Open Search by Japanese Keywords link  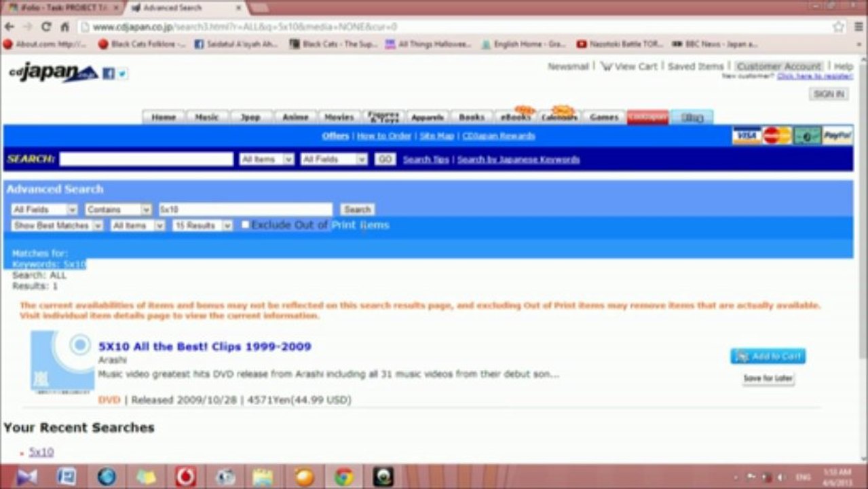518,160
